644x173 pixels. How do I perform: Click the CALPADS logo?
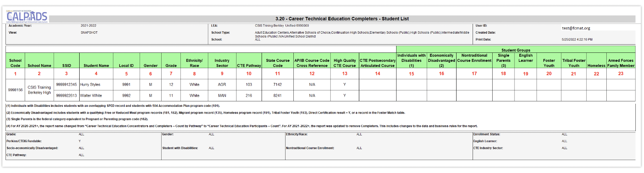tap(27, 17)
